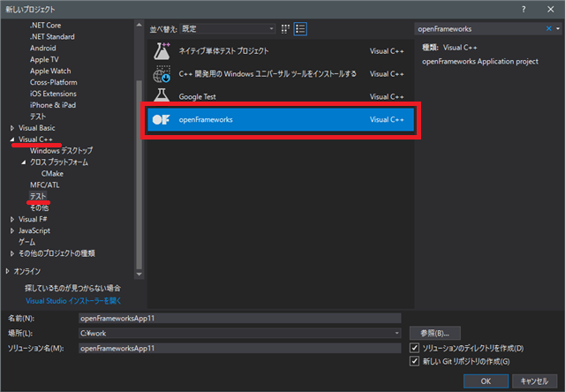565x392 pixels.
Task: Select the MFC/ATL category
Action: tap(45, 185)
